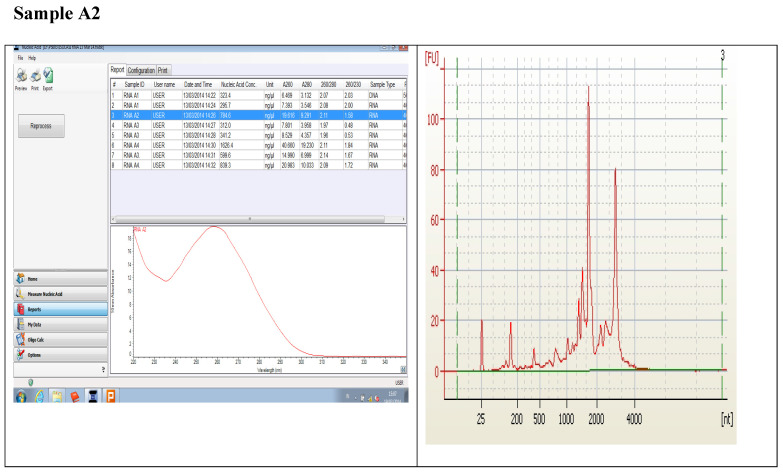Select the Reports sidebar item
The height and width of the screenshot is (472, 783).
click(60, 309)
